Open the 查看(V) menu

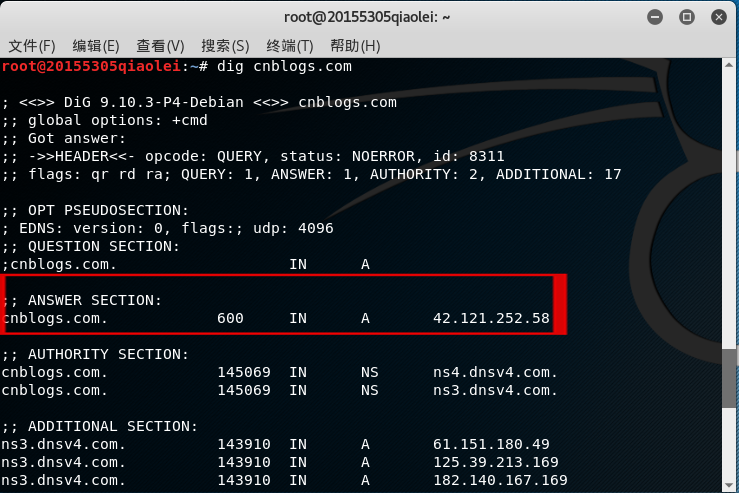coord(160,46)
